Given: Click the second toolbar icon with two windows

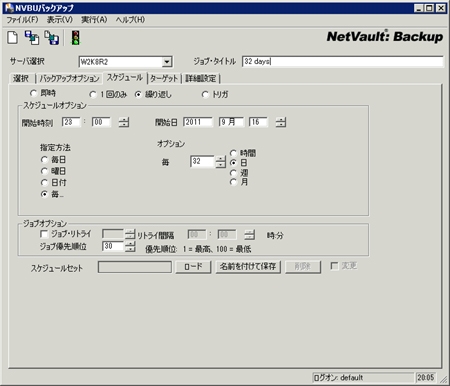Looking at the screenshot, I should pyautogui.click(x=32, y=37).
